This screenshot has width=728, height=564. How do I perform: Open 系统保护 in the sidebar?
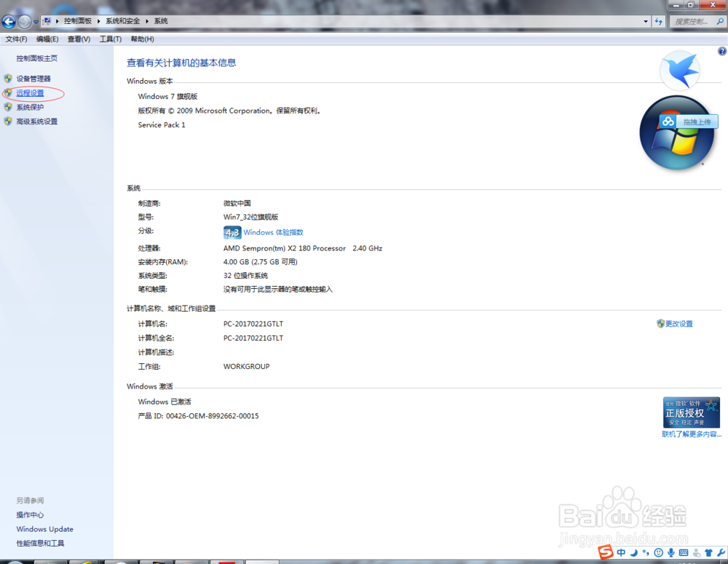pos(30,107)
